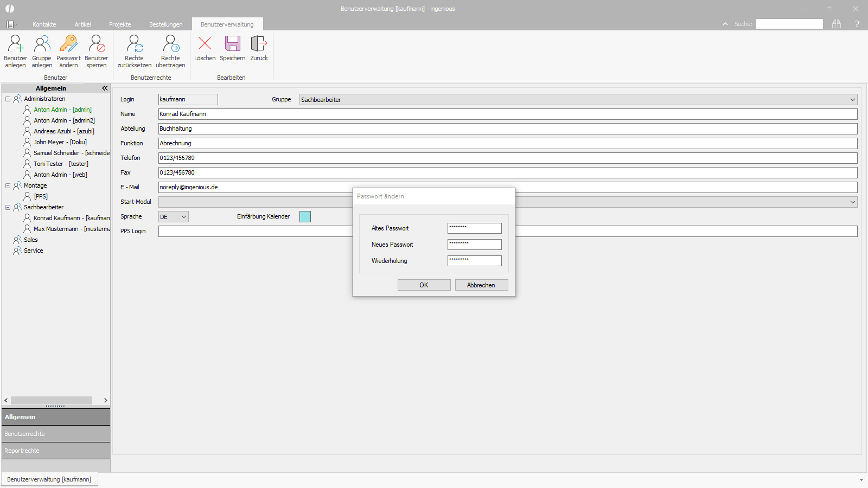Open the Start-Modul dropdown arrow
Screen dimensions: 868x488
[853, 202]
